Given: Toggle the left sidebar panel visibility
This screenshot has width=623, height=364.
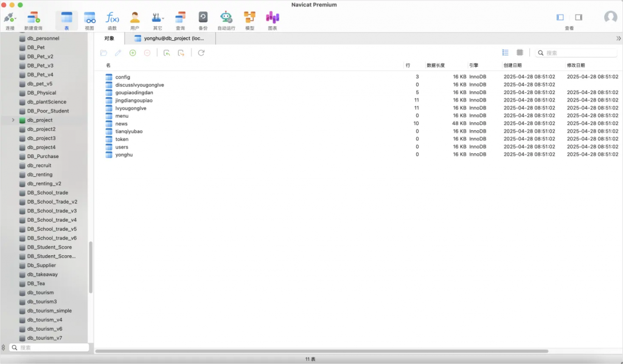Looking at the screenshot, I should coord(560,18).
